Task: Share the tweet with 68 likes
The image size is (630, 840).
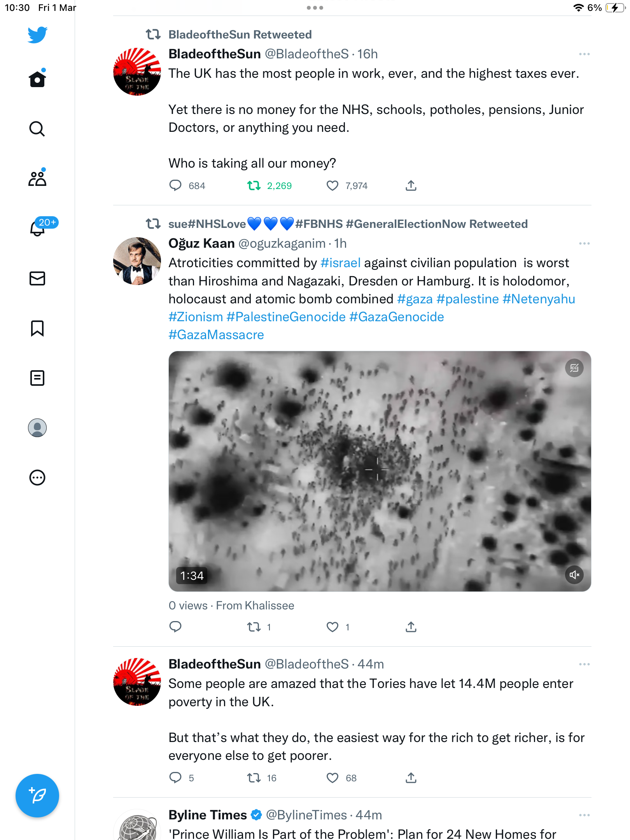Action: [x=411, y=778]
